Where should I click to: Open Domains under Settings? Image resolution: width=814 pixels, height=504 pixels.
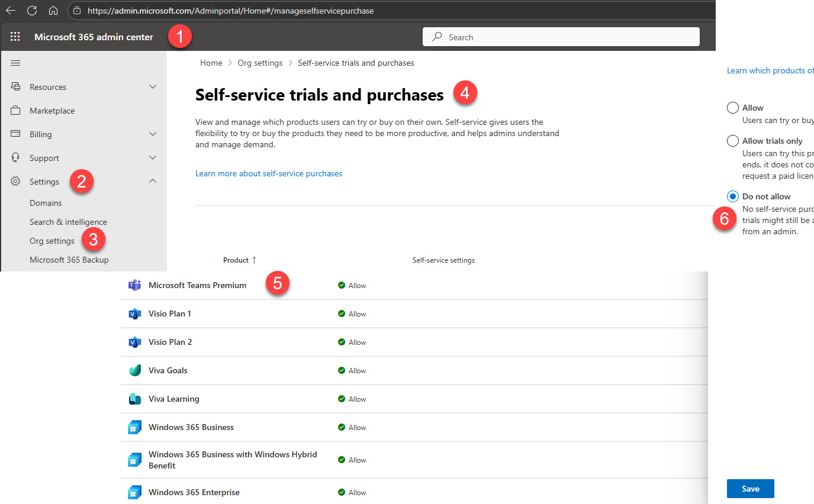[46, 203]
